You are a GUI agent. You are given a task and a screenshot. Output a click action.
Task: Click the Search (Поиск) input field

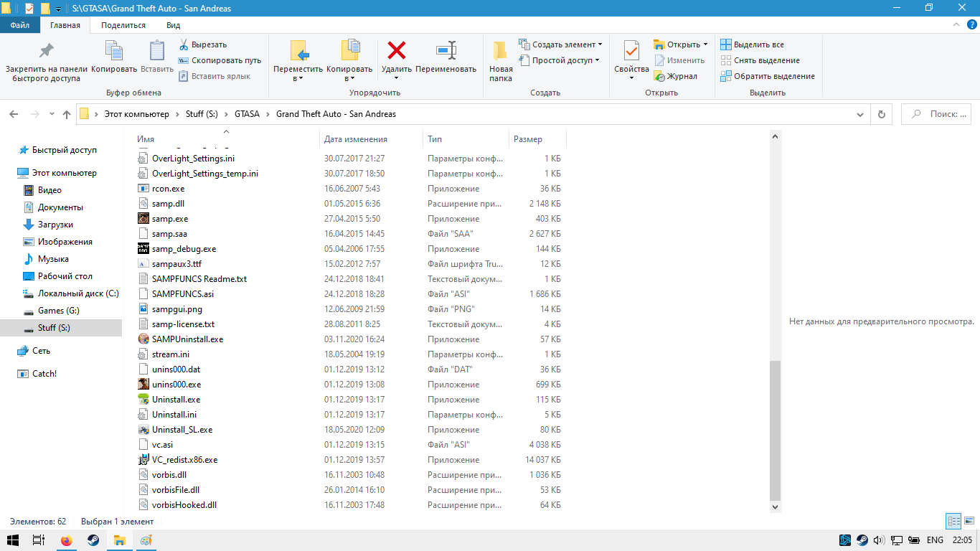(936, 114)
